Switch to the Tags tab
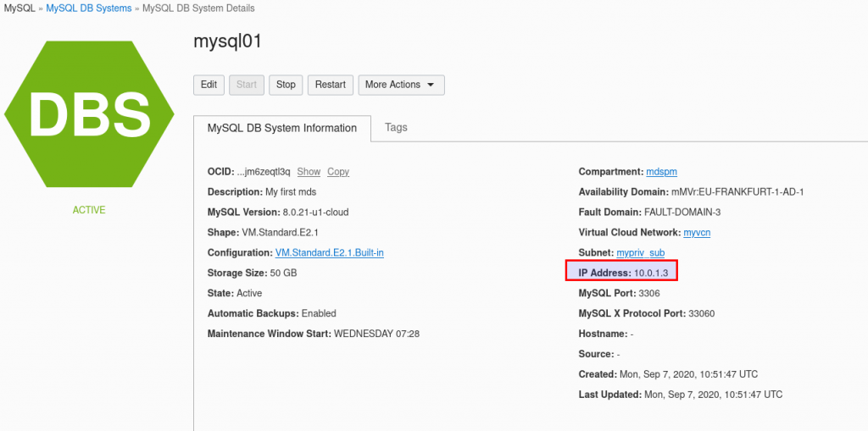The image size is (868, 431). click(x=396, y=128)
